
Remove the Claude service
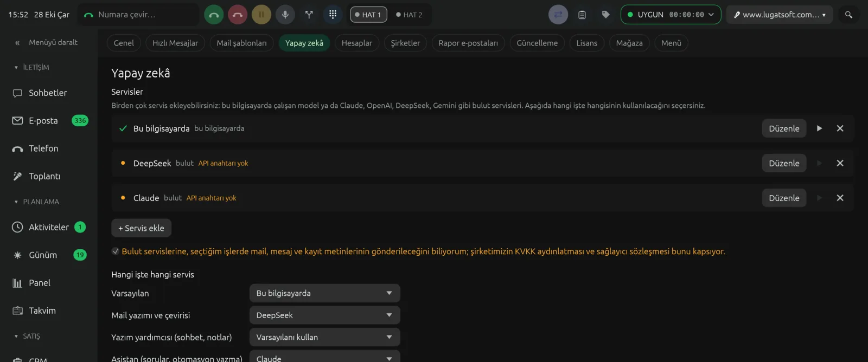coord(840,198)
